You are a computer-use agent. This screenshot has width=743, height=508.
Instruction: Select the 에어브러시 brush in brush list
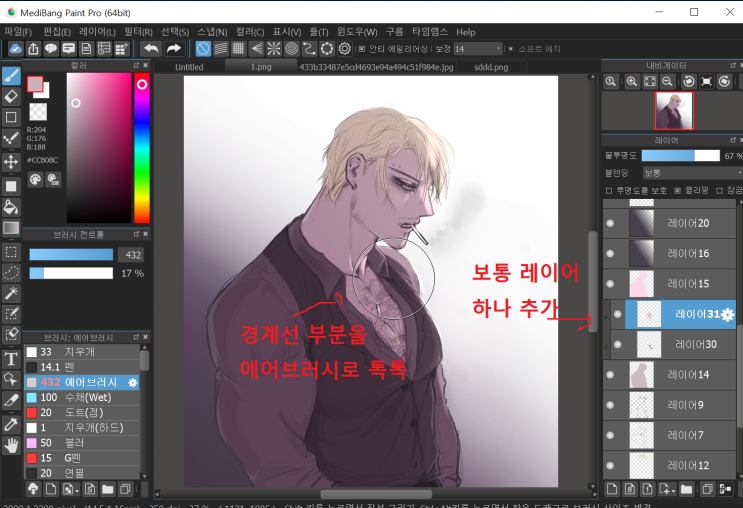pyautogui.click(x=82, y=382)
